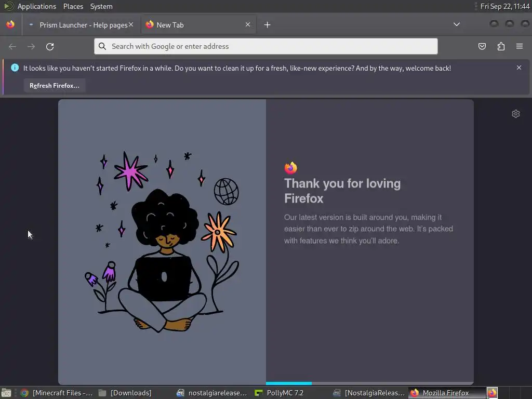
Task: Switch to NostalgiaReleas taskbar window
Action: pos(369,393)
